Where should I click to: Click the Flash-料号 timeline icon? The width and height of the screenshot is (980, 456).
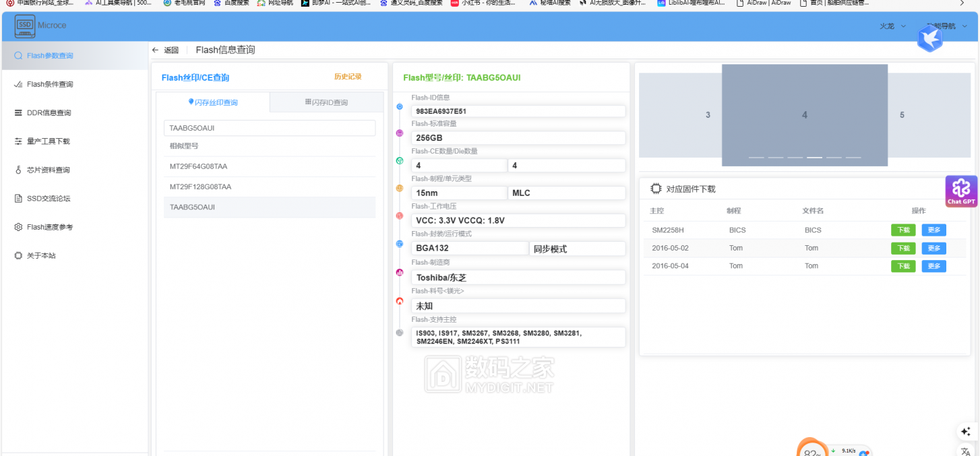399,301
